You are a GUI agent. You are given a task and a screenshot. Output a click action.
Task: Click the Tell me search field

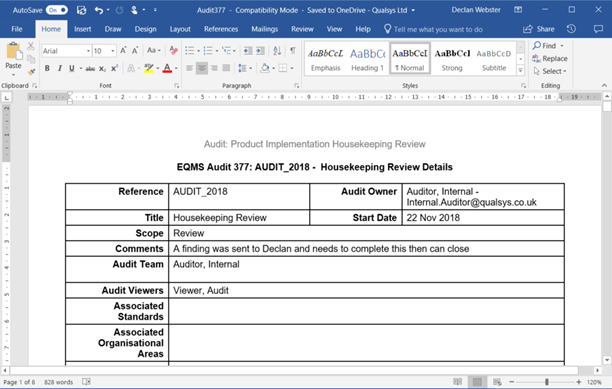[438, 29]
